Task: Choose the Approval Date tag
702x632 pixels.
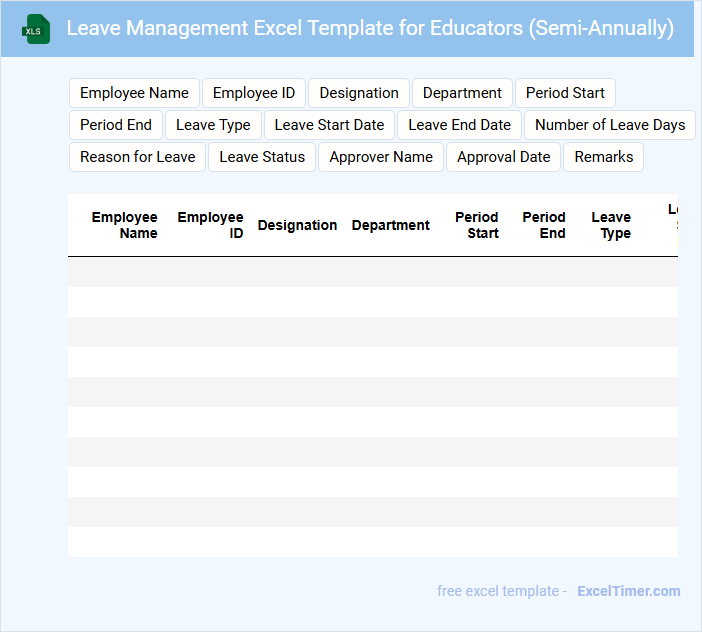Action: [503, 157]
